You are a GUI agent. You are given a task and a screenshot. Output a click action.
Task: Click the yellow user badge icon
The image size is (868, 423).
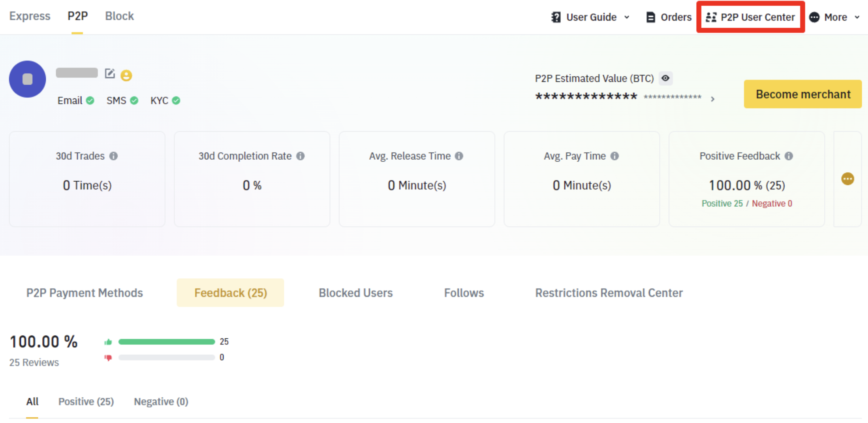[126, 75]
